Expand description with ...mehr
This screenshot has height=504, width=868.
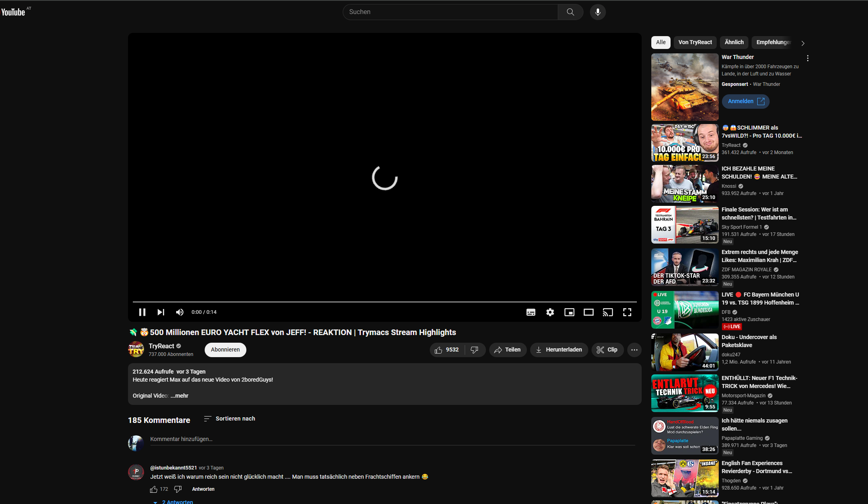pyautogui.click(x=179, y=396)
